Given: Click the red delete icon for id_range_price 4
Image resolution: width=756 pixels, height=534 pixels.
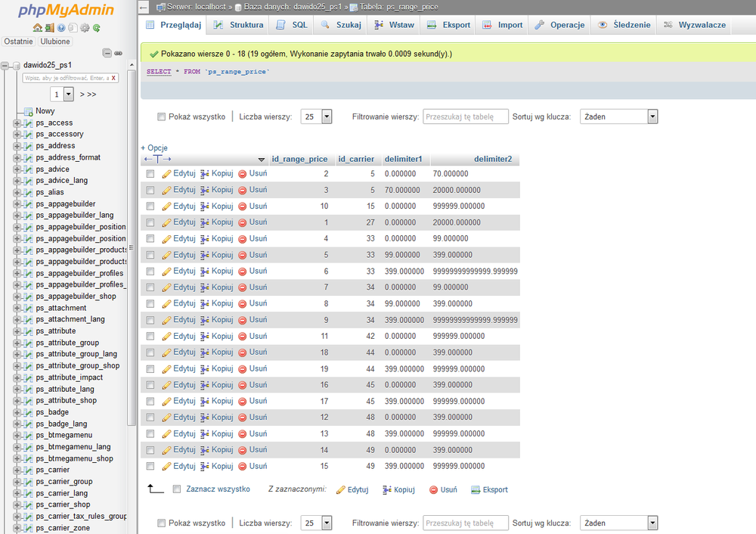Looking at the screenshot, I should 243,239.
